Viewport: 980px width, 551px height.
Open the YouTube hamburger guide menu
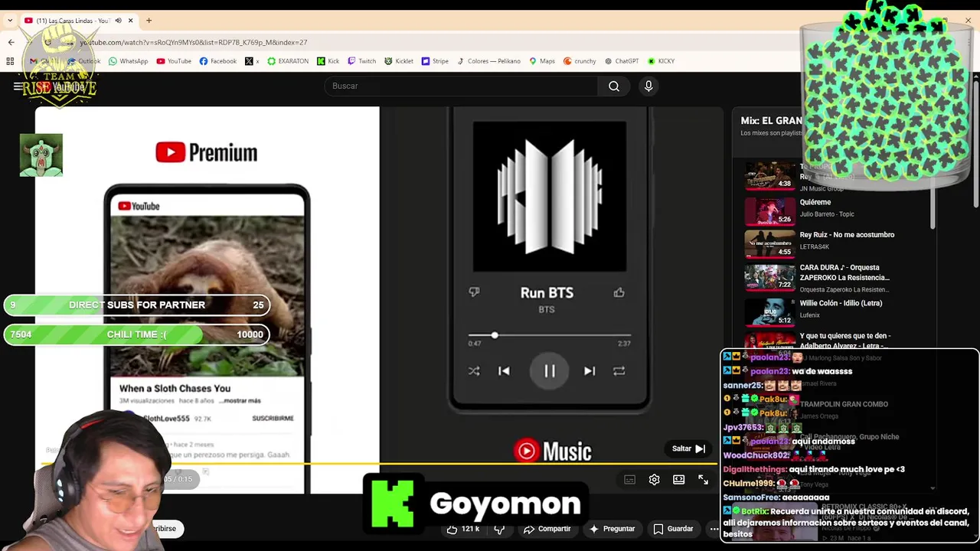(x=18, y=86)
